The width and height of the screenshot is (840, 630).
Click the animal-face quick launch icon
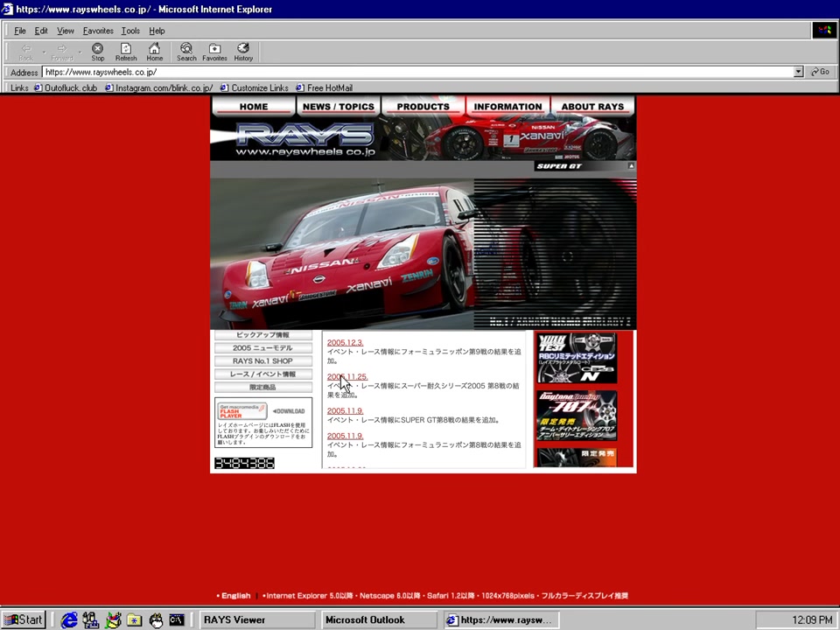click(156, 619)
